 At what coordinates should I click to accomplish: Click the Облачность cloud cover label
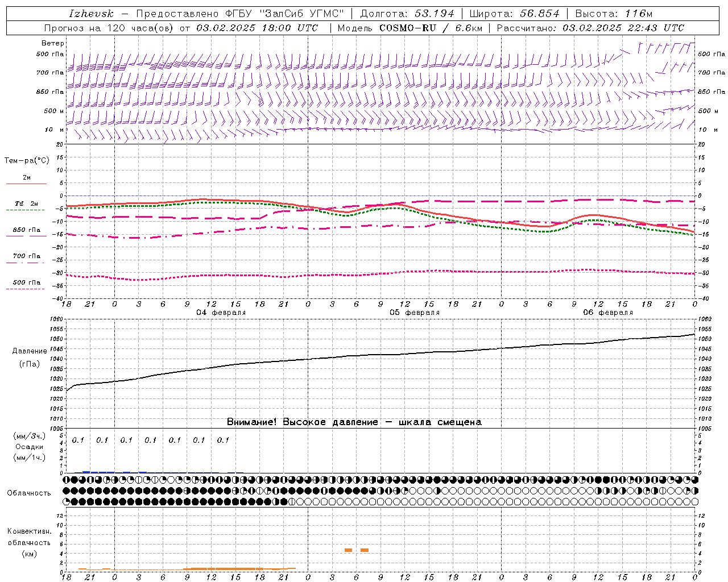tap(29, 493)
